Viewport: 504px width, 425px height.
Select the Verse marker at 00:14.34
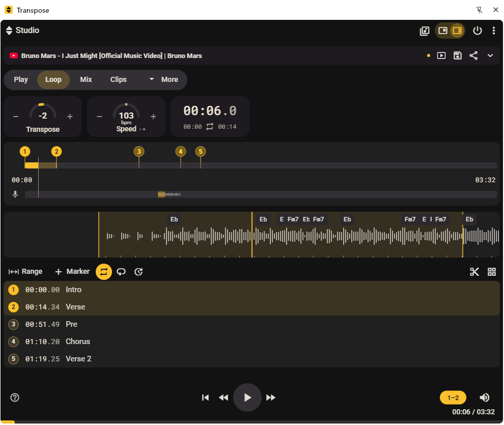(x=251, y=307)
